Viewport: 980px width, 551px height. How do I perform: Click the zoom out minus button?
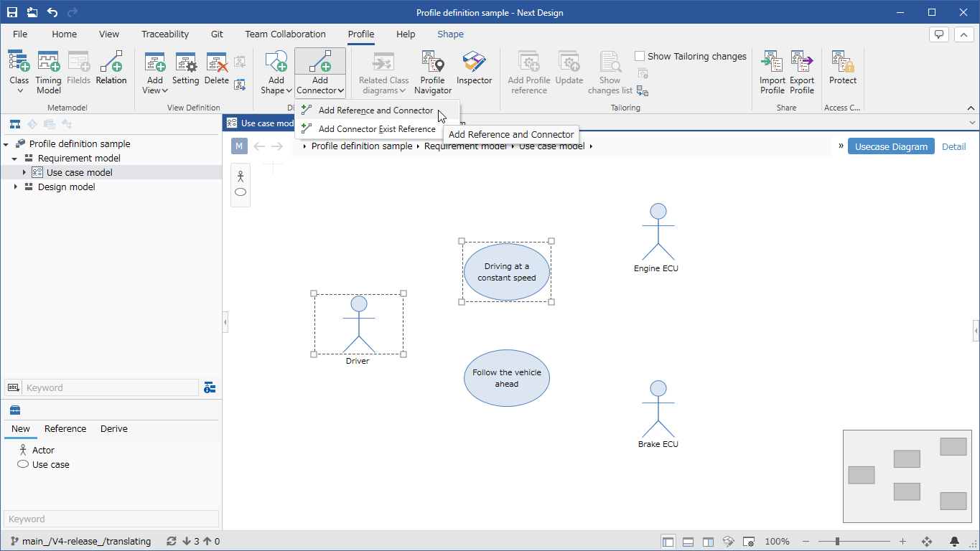806,542
